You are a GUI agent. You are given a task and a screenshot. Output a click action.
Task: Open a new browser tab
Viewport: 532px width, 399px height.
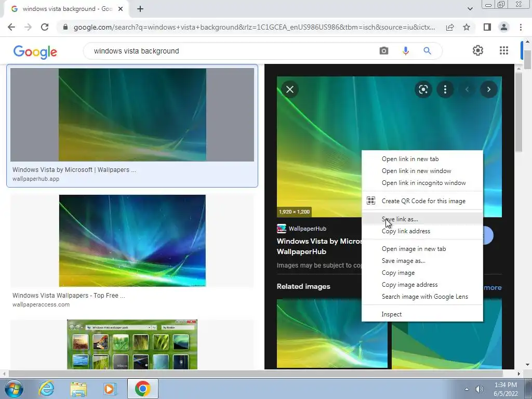pyautogui.click(x=140, y=9)
